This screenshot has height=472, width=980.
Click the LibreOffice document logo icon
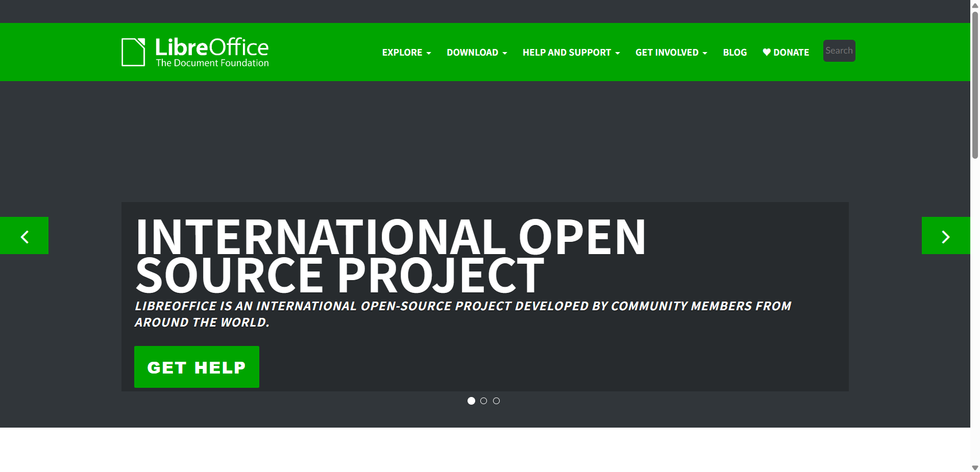click(133, 52)
